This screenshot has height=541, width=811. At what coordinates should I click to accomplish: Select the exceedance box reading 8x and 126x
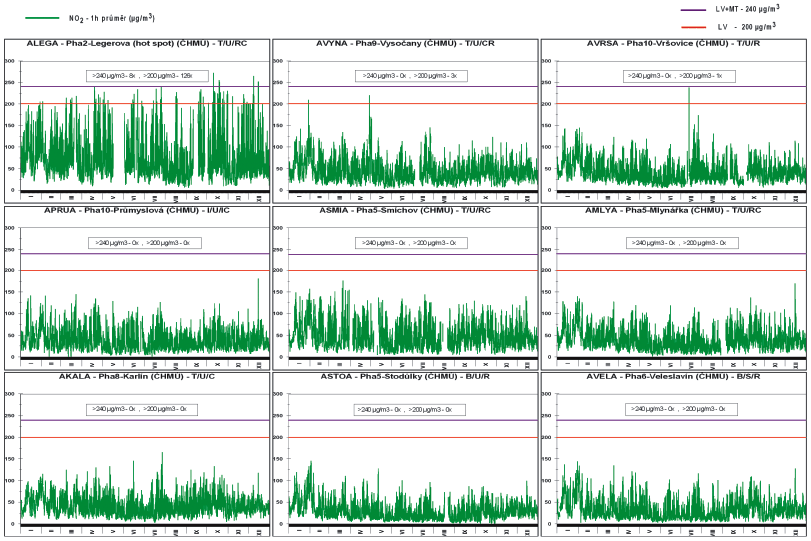[147, 76]
